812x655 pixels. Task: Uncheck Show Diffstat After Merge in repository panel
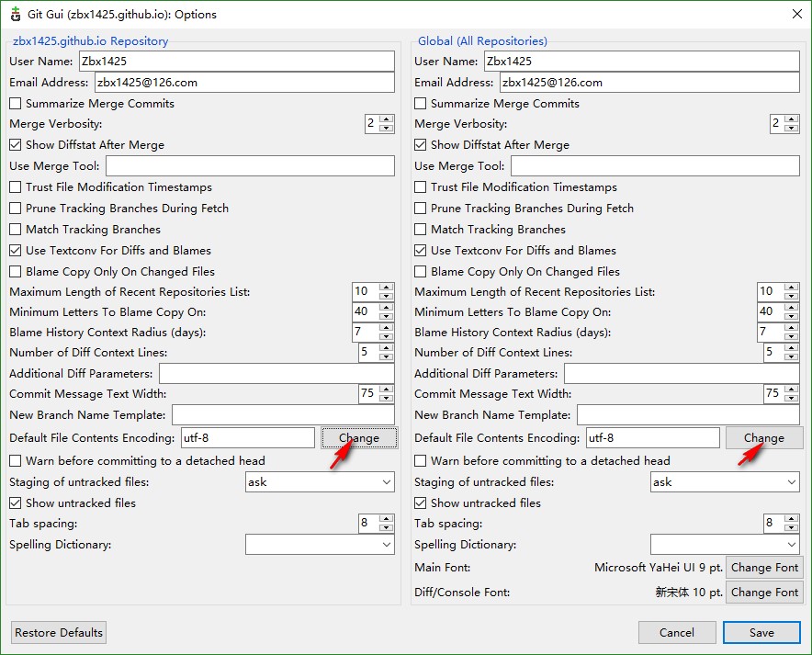coord(16,145)
